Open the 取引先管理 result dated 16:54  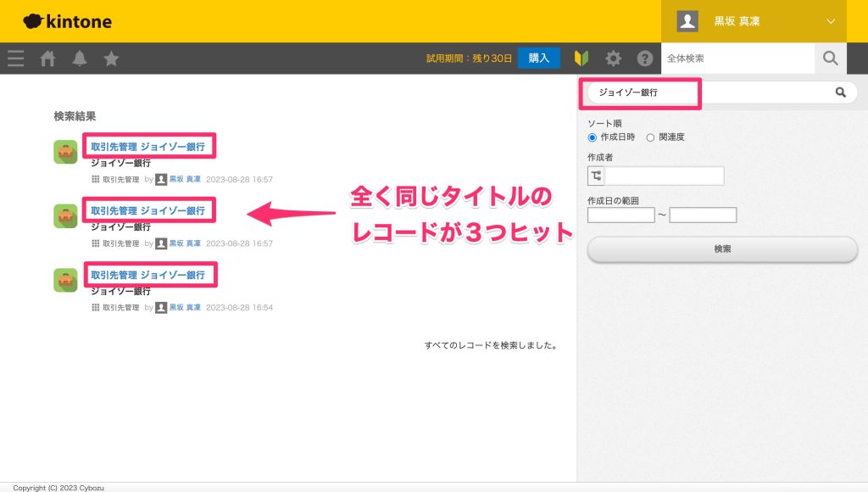tap(147, 275)
